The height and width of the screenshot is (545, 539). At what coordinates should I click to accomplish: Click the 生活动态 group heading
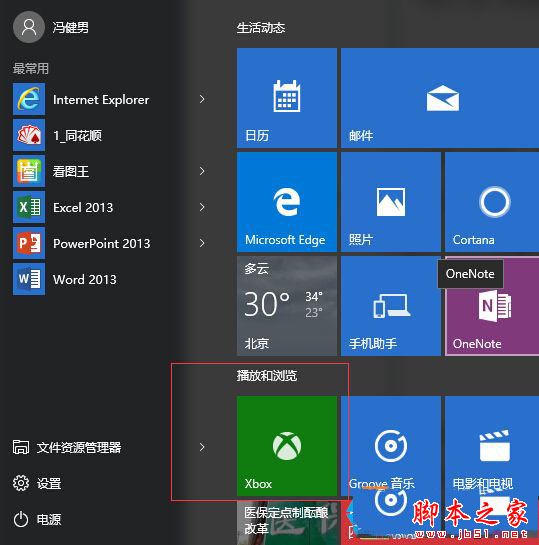(261, 28)
